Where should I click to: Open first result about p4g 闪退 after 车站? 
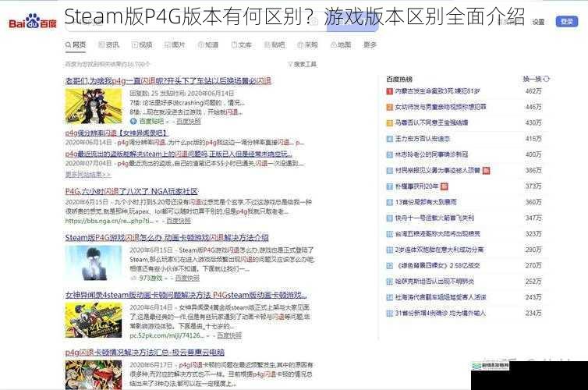coord(168,80)
